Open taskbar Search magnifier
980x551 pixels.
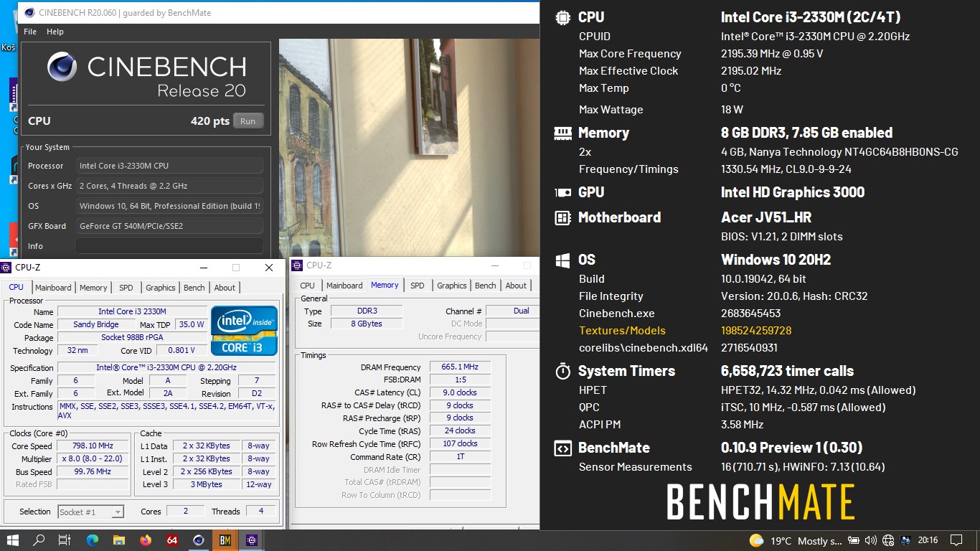tap(39, 540)
